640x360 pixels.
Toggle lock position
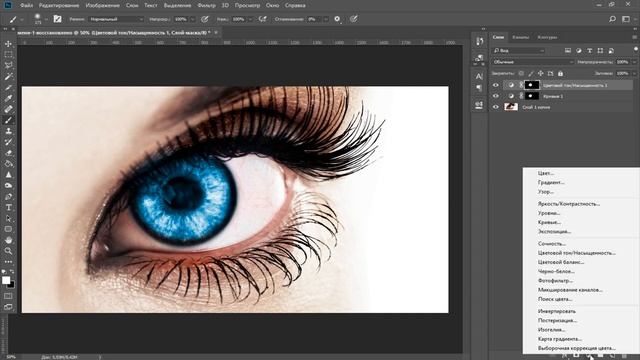541,74
